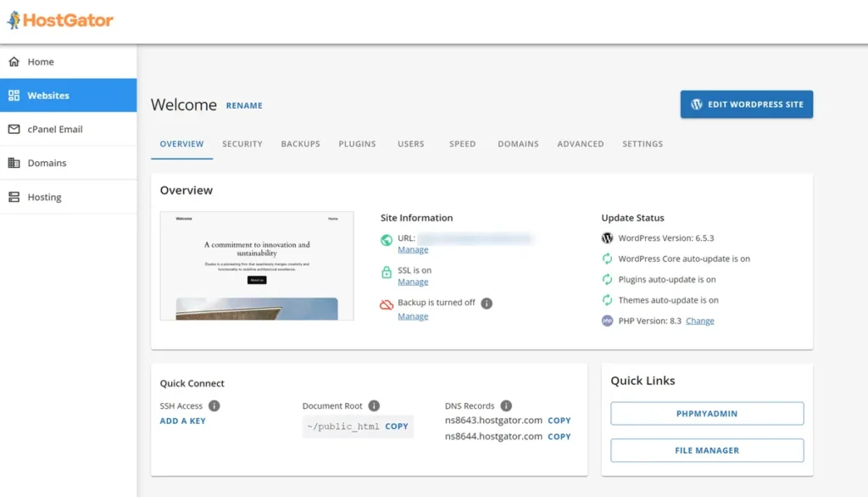Open Home in the sidebar

[41, 62]
